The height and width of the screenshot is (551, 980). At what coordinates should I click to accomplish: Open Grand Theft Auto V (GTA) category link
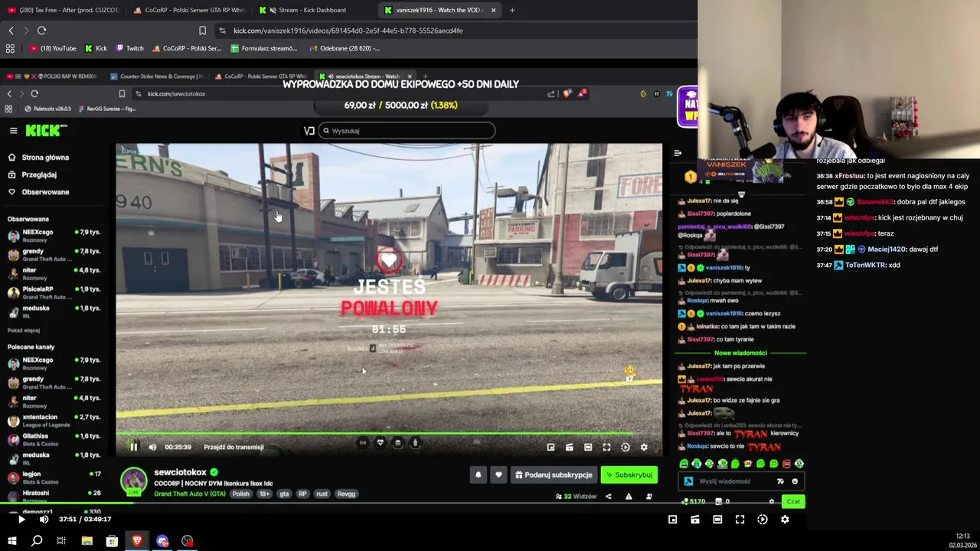[189, 494]
